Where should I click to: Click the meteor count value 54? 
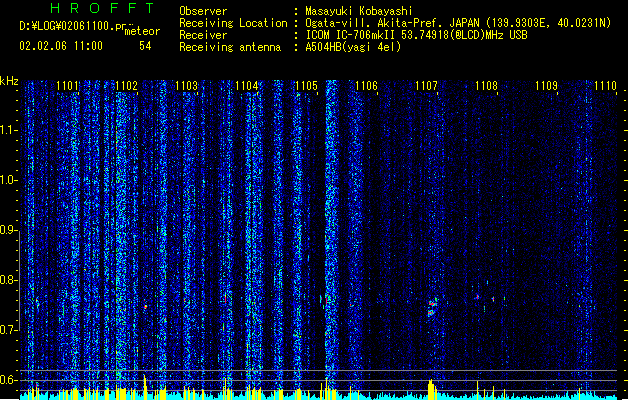pos(145,46)
